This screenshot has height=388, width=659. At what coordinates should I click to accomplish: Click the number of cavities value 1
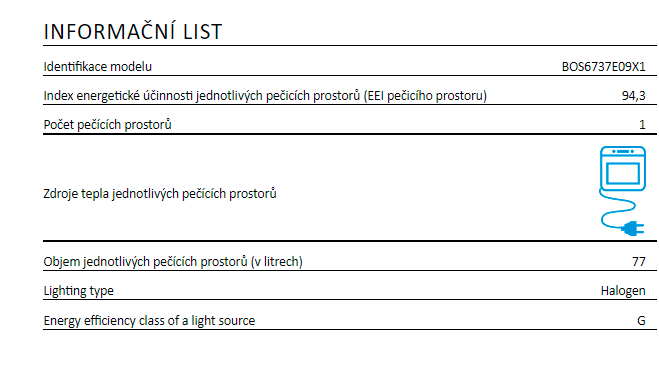(642, 125)
